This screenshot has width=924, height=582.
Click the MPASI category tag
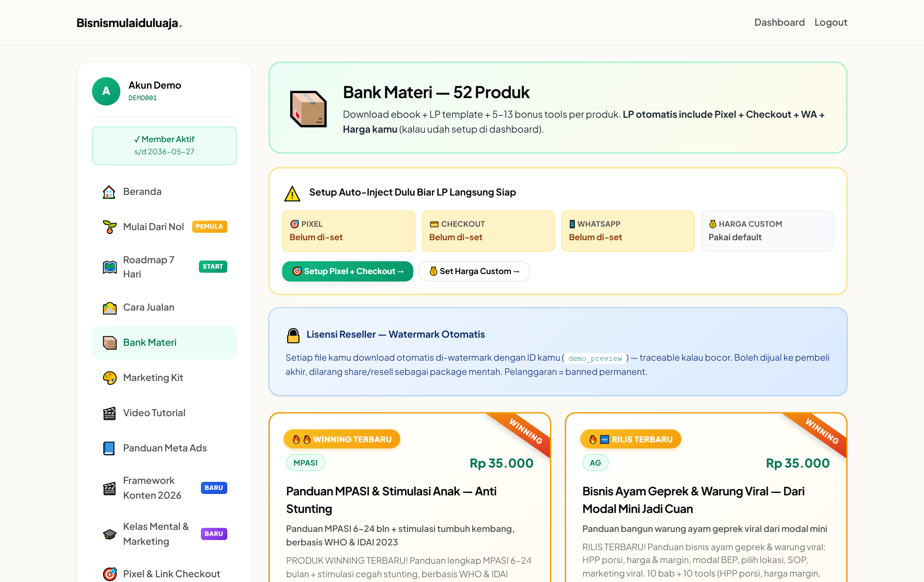[305, 463]
